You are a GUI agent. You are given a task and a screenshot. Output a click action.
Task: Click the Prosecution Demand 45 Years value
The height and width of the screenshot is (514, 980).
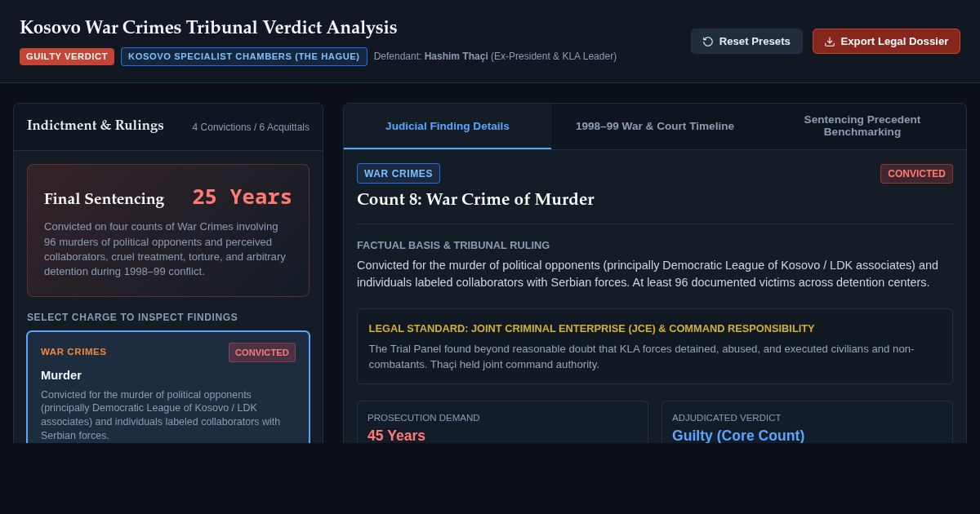[x=396, y=436]
